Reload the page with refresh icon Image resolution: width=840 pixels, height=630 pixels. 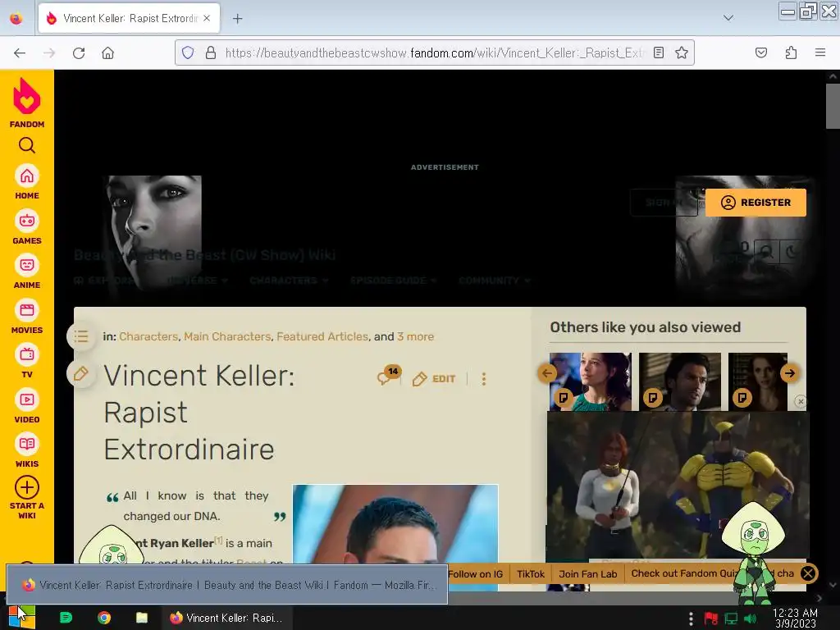tap(79, 52)
